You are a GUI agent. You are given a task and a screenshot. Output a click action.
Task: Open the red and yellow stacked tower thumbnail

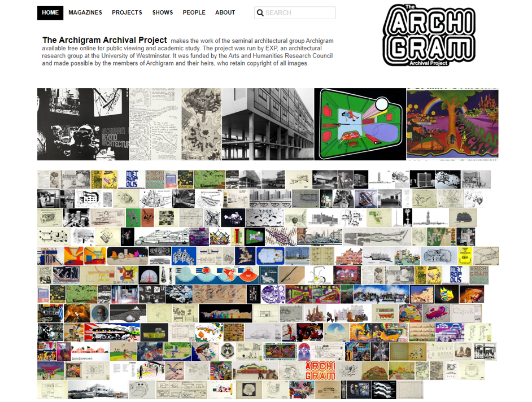point(237,237)
